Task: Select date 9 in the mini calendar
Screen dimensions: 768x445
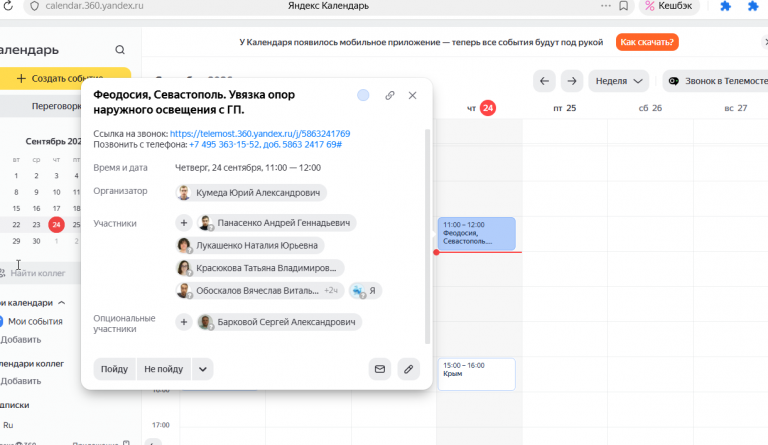Action: coord(36,192)
